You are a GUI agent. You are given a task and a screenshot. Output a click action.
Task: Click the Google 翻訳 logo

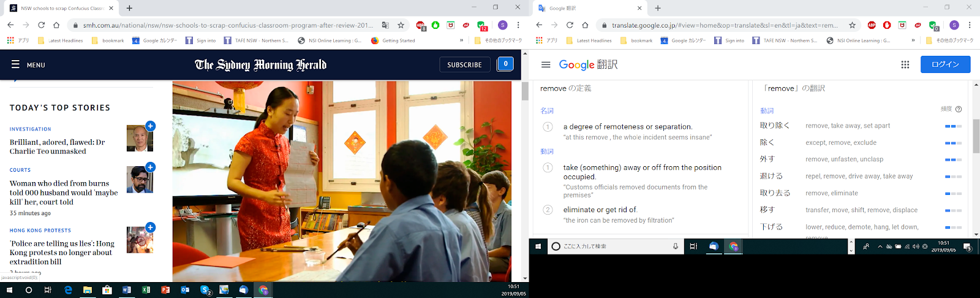coord(589,64)
